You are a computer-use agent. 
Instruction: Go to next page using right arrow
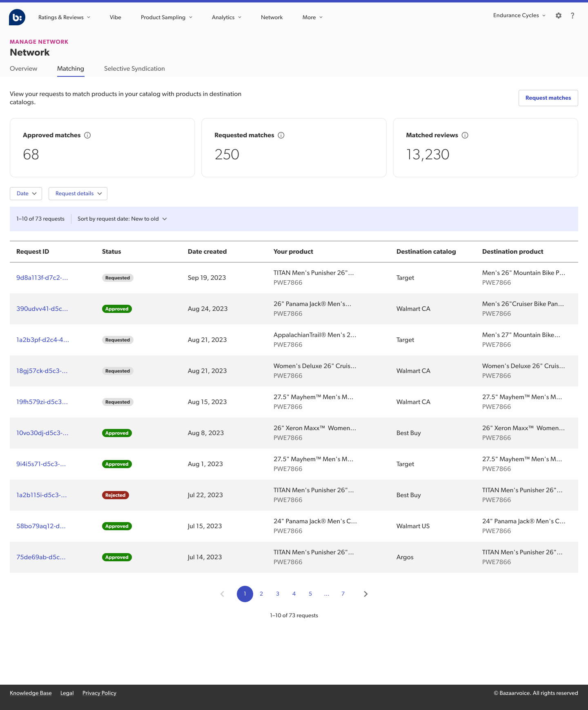coord(365,594)
